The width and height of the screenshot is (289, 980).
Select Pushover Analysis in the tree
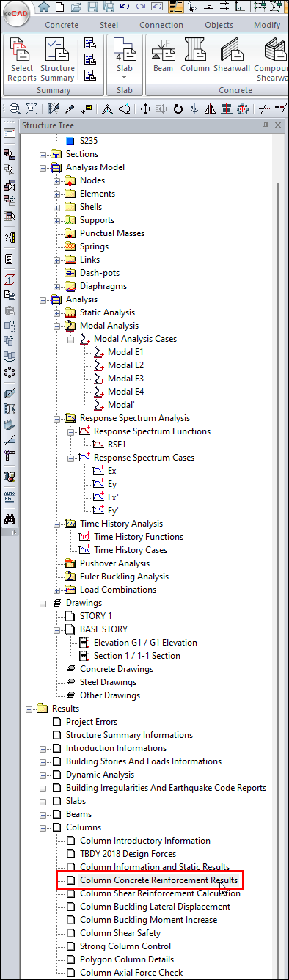(x=114, y=563)
